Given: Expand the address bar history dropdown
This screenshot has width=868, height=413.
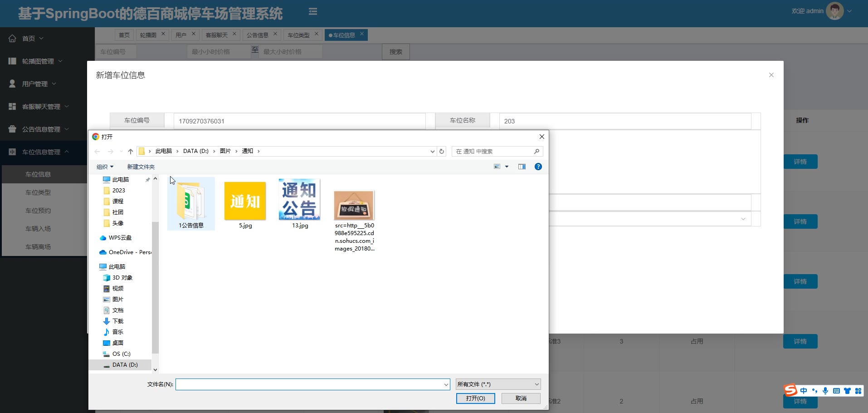Looking at the screenshot, I should [432, 151].
